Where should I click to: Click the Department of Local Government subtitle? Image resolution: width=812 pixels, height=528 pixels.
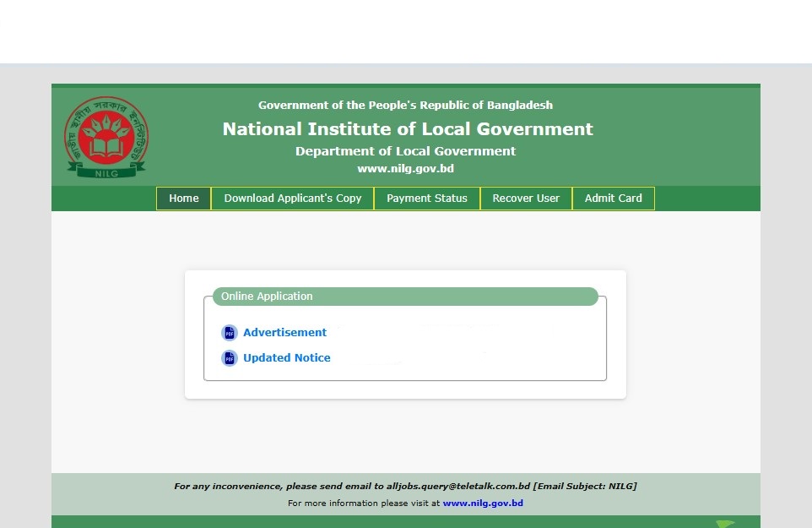pyautogui.click(x=405, y=151)
